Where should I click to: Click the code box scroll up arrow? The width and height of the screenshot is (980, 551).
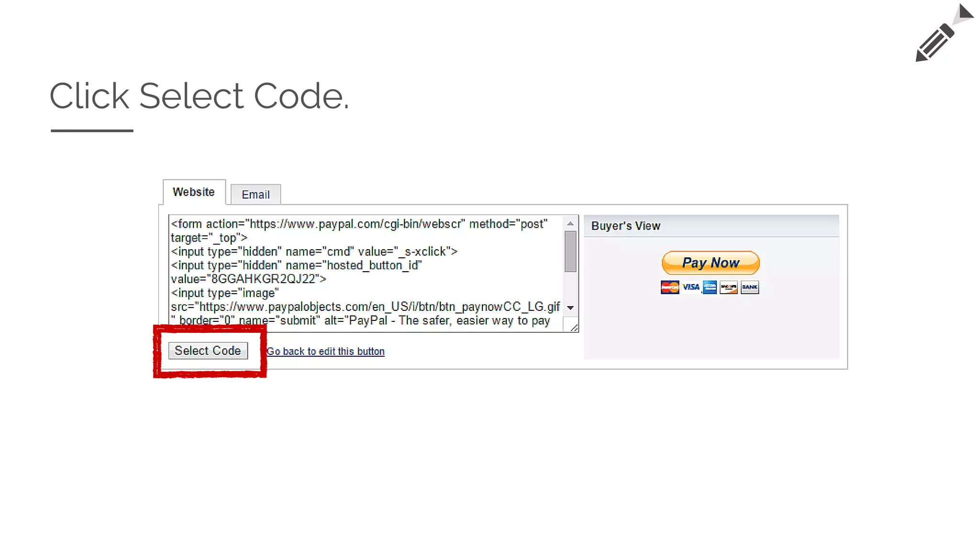pyautogui.click(x=570, y=223)
